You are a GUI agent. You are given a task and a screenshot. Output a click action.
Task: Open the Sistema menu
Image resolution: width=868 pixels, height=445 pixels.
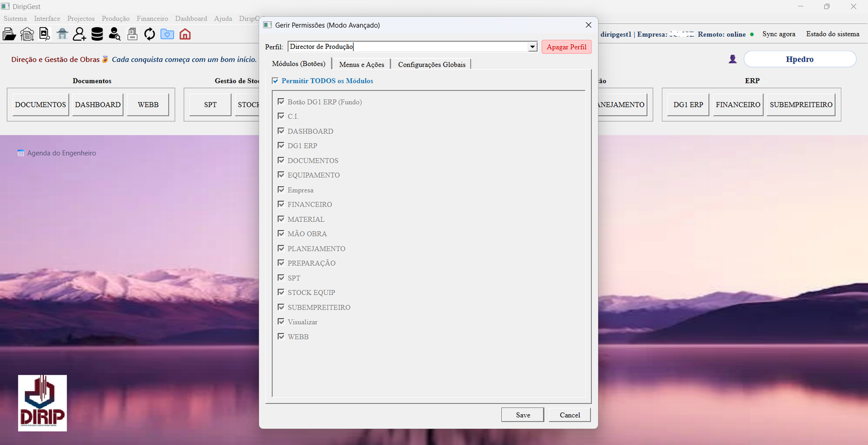coord(15,18)
